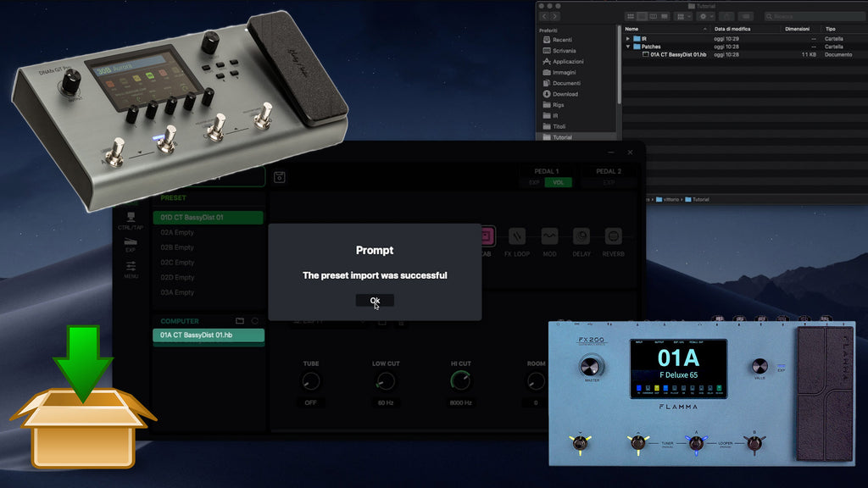Screen dimensions: 868x488
Task: Collapse the Patches folder in Finder
Action: pos(628,47)
